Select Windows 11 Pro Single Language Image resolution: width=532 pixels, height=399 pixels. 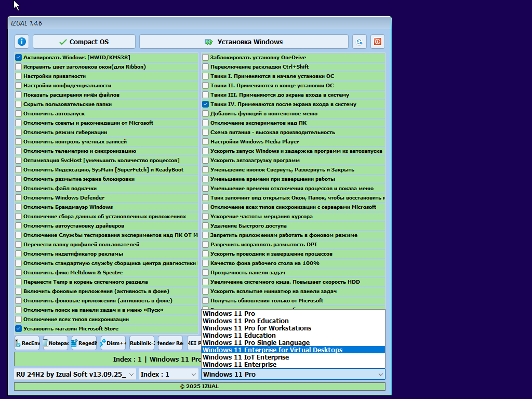293,343
